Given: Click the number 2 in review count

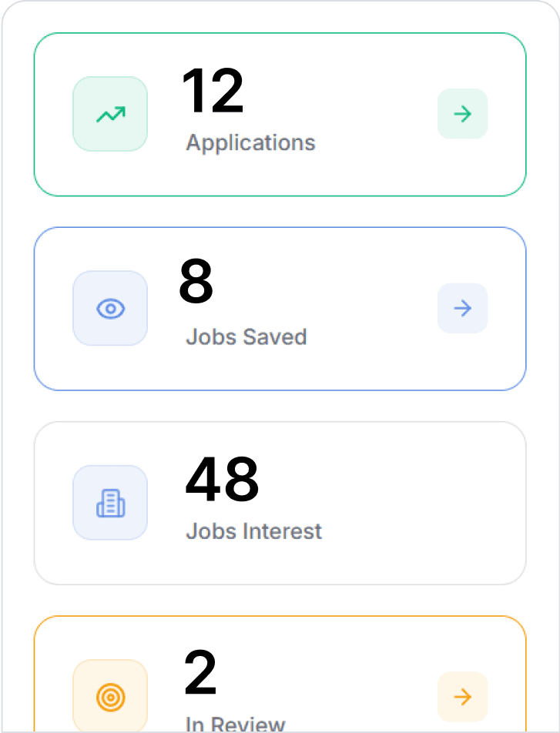Looking at the screenshot, I should 200,674.
